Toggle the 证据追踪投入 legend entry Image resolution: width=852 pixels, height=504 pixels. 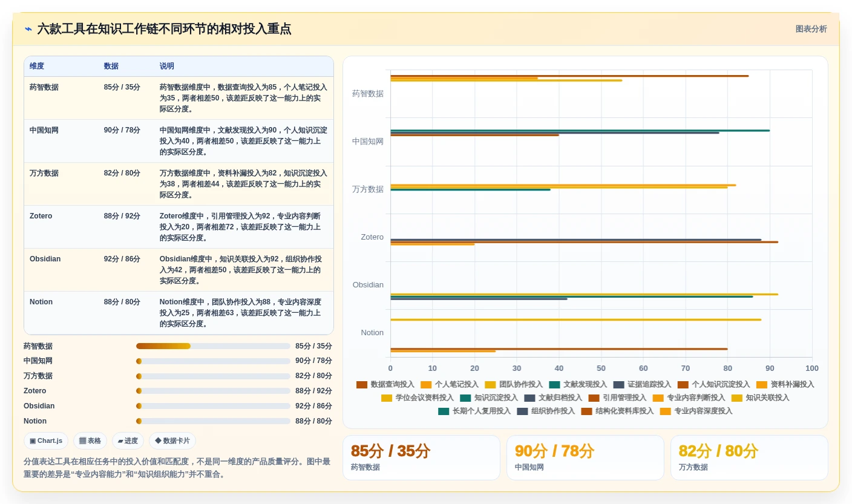point(641,385)
